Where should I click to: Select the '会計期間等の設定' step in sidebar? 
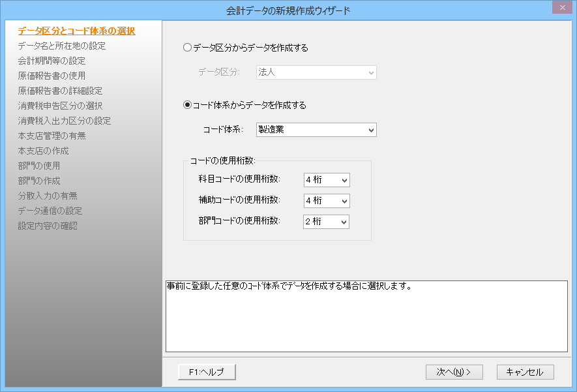coord(52,61)
